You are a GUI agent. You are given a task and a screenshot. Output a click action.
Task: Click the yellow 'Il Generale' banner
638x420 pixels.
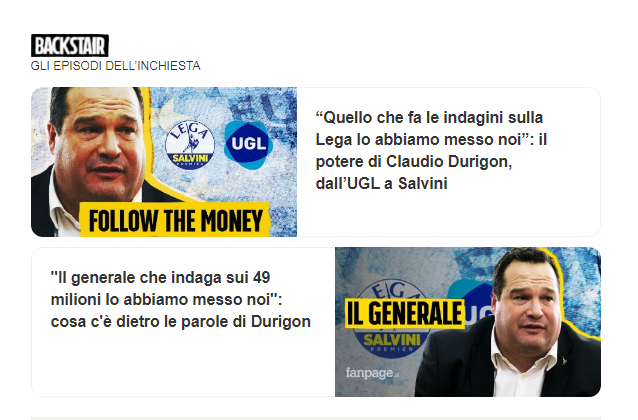coord(405,313)
